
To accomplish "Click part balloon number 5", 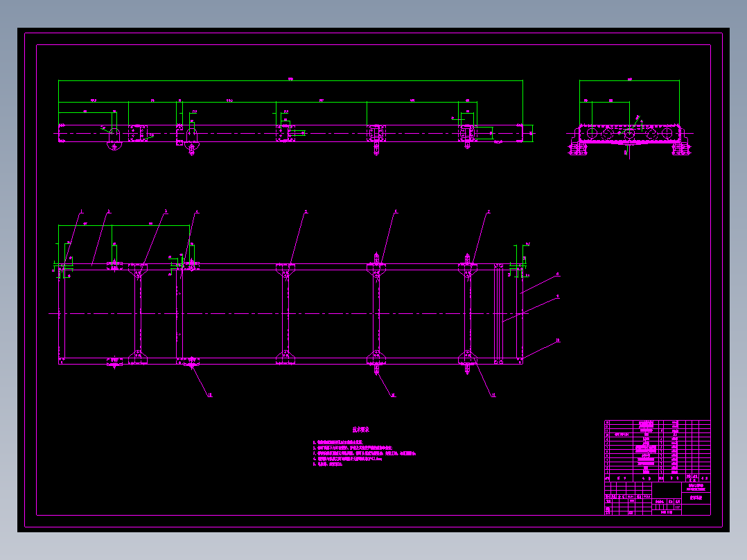I will 306,211.
